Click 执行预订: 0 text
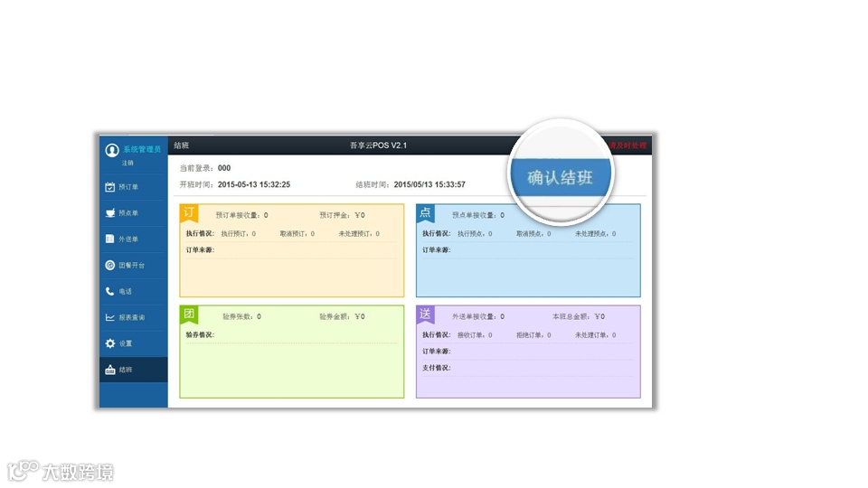Viewport: 868px width, 488px height. [x=239, y=234]
